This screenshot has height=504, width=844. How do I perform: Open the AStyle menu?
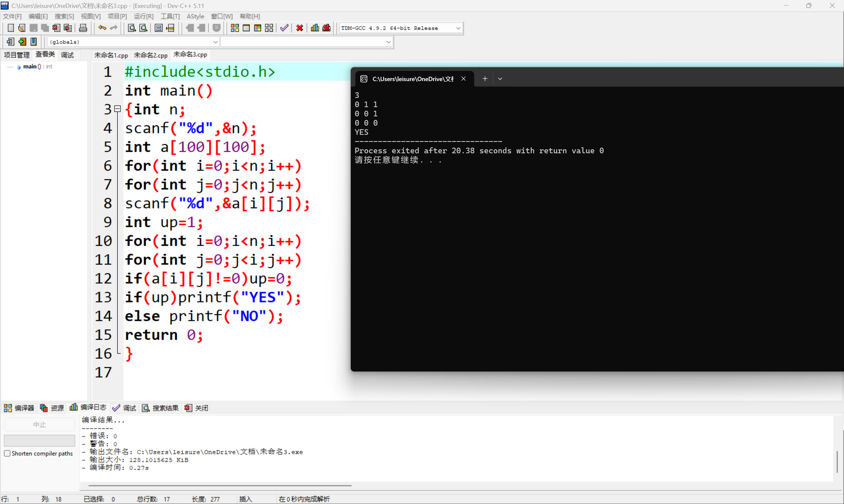[x=195, y=16]
